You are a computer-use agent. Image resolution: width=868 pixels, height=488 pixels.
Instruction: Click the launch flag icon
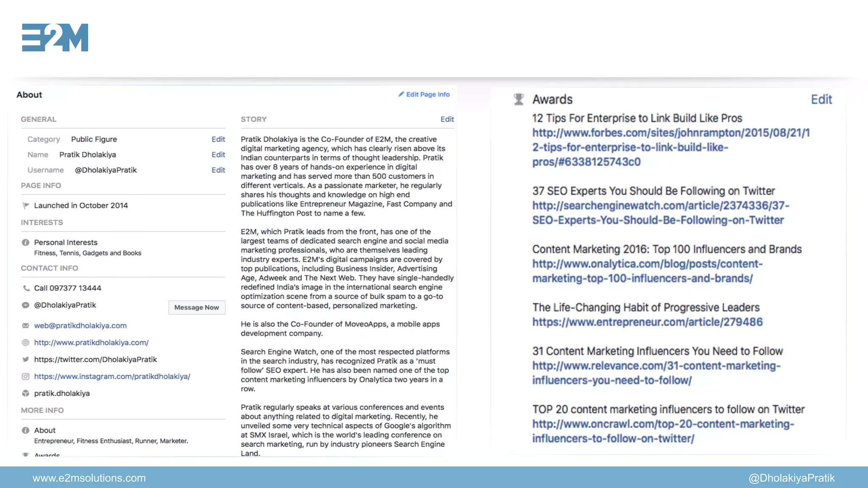point(26,205)
